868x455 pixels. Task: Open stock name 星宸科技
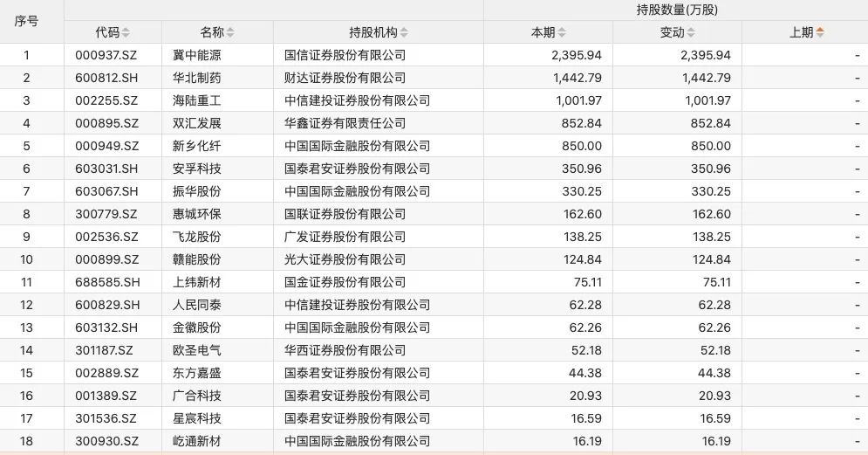tap(196, 419)
